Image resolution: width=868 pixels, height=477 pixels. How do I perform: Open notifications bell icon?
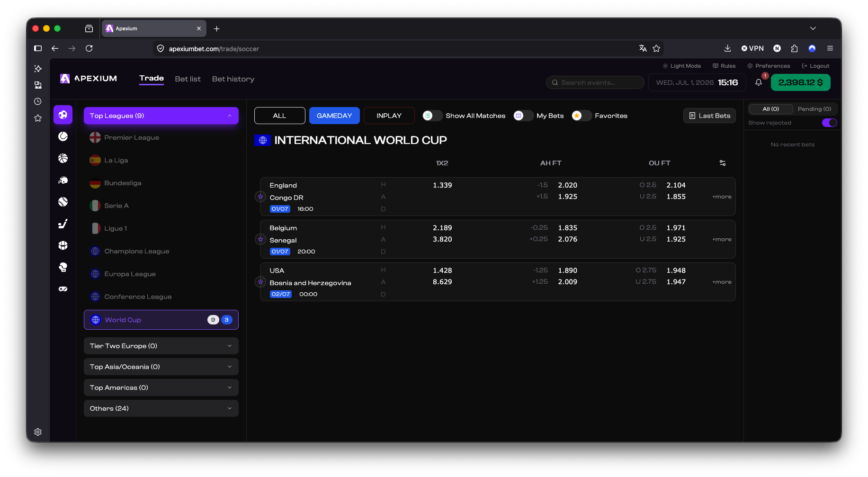(759, 82)
